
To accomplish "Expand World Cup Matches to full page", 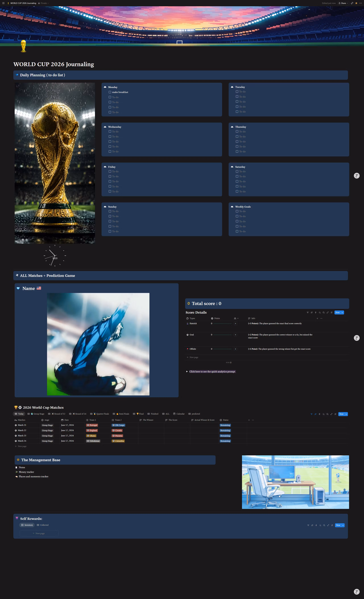I will (x=331, y=414).
